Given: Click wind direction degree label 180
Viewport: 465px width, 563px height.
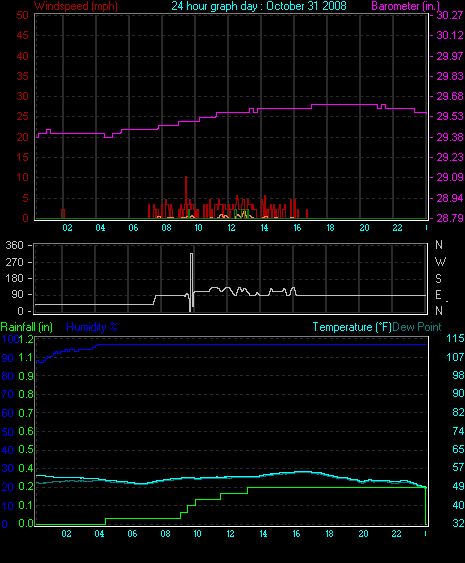Looking at the screenshot, I should pos(14,279).
